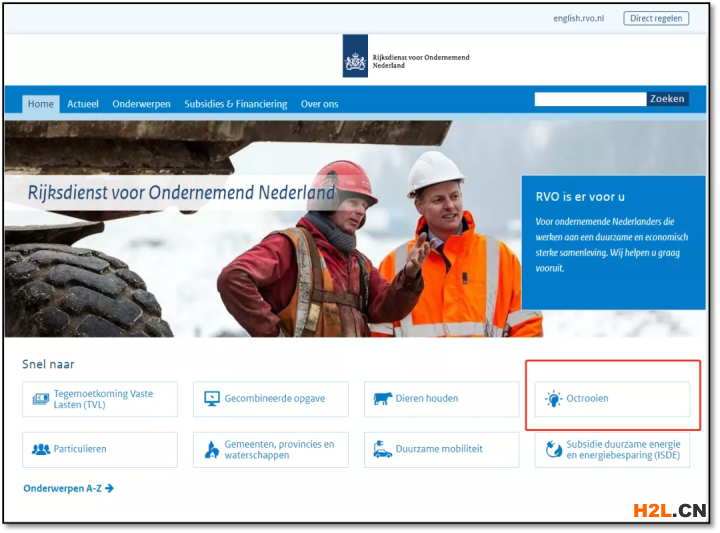Click the arrow next to Onderwerpen A-Z

click(109, 488)
